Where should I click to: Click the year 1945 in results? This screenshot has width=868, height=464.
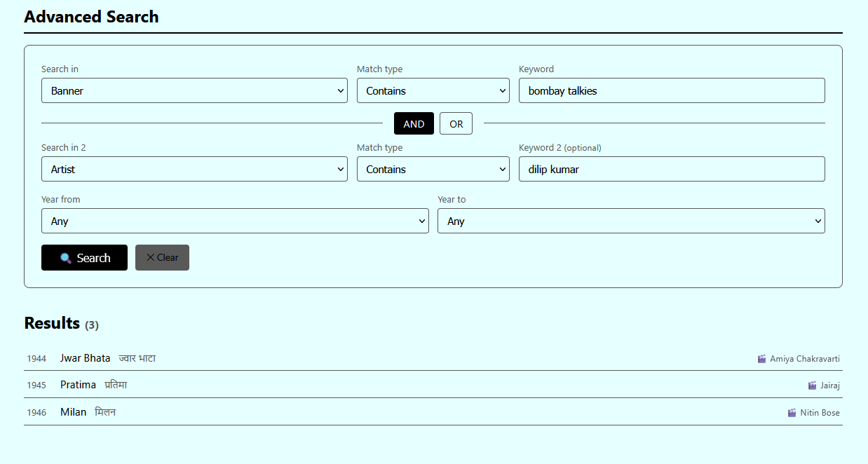pyautogui.click(x=36, y=385)
